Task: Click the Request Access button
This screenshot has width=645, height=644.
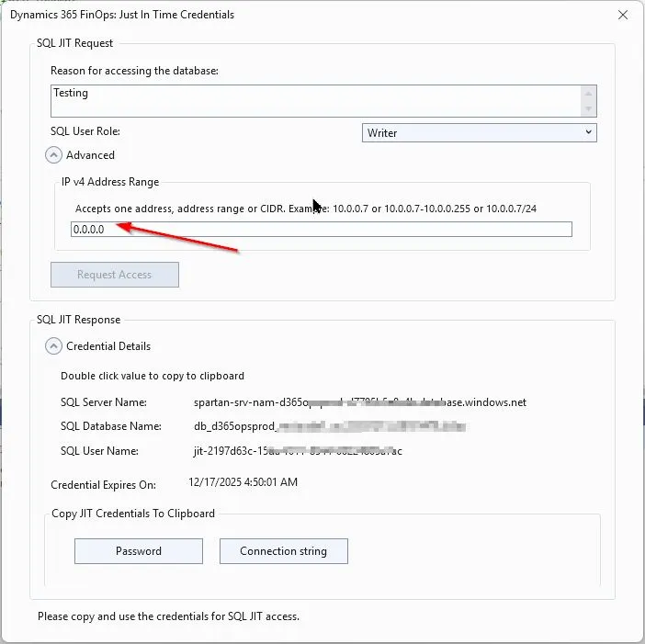Action: [115, 275]
